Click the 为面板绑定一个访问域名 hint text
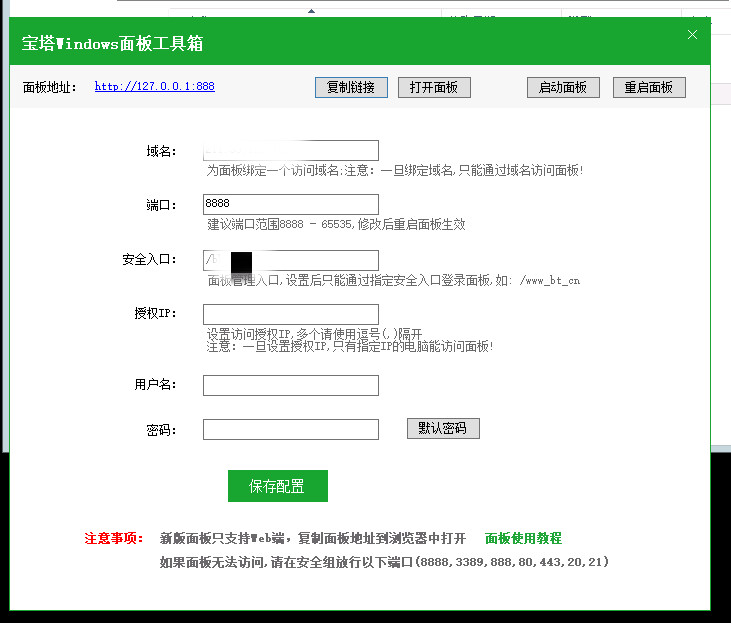This screenshot has width=731, height=623. [395, 170]
